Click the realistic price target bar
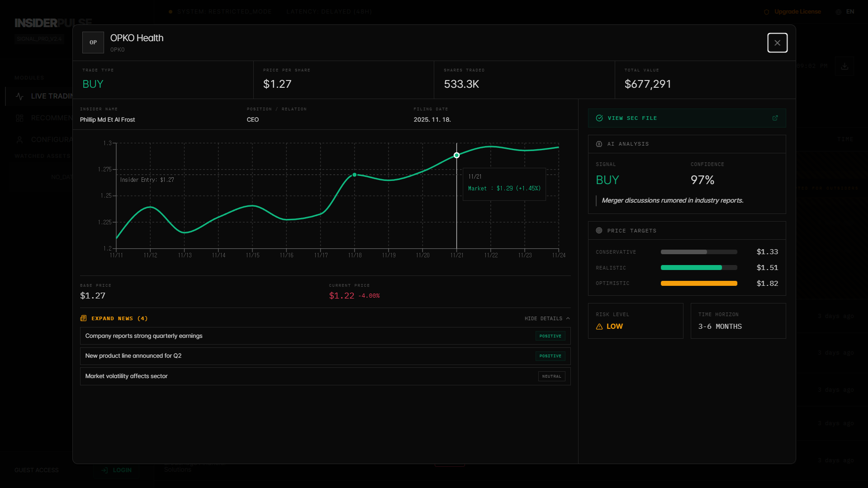 pos(699,268)
